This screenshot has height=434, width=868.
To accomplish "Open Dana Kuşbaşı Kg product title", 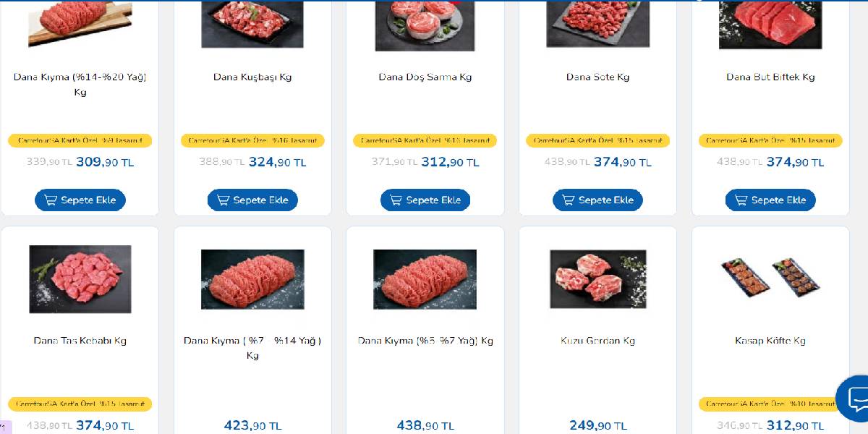I will [x=252, y=77].
